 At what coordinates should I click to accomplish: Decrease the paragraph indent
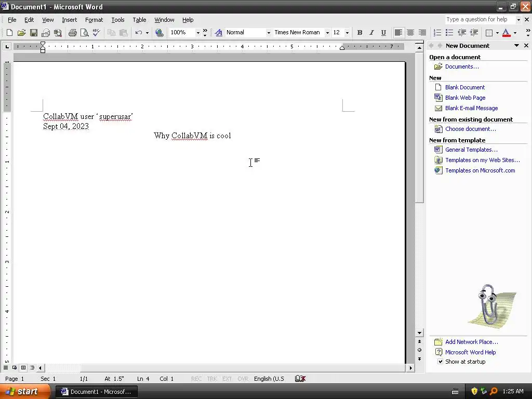coord(462,33)
